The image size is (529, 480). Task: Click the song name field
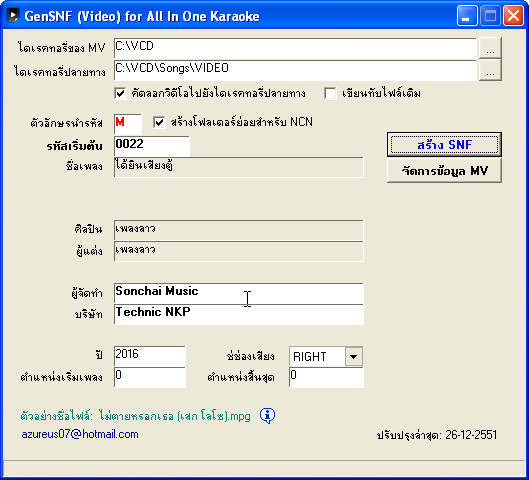[239, 167]
